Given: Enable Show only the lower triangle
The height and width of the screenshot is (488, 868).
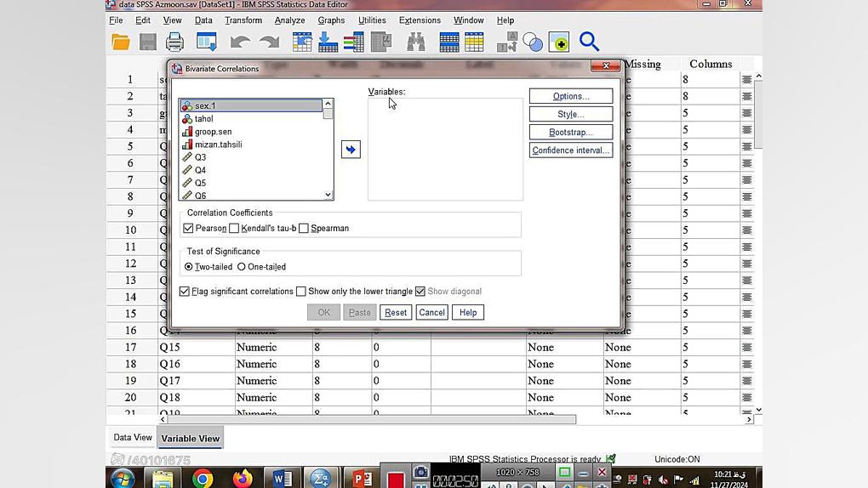Looking at the screenshot, I should tap(301, 291).
